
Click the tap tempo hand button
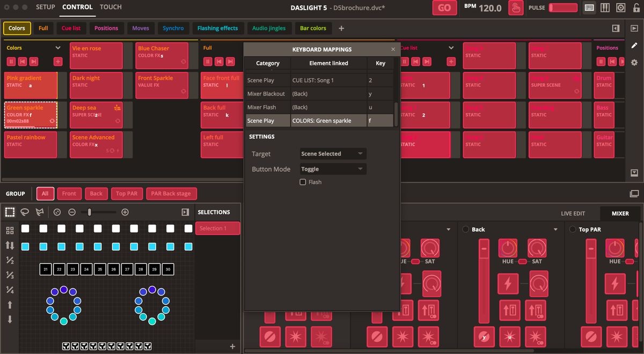click(516, 8)
